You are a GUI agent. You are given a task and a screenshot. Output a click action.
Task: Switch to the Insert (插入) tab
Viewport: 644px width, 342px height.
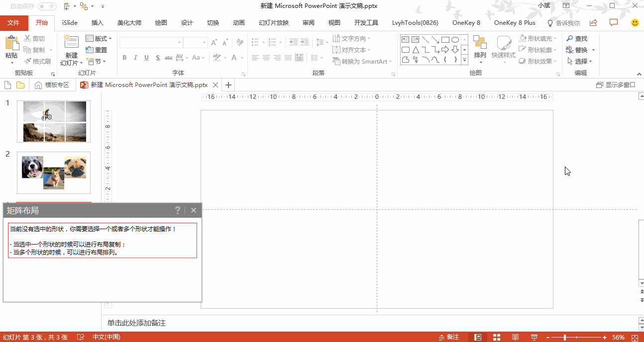click(x=98, y=23)
